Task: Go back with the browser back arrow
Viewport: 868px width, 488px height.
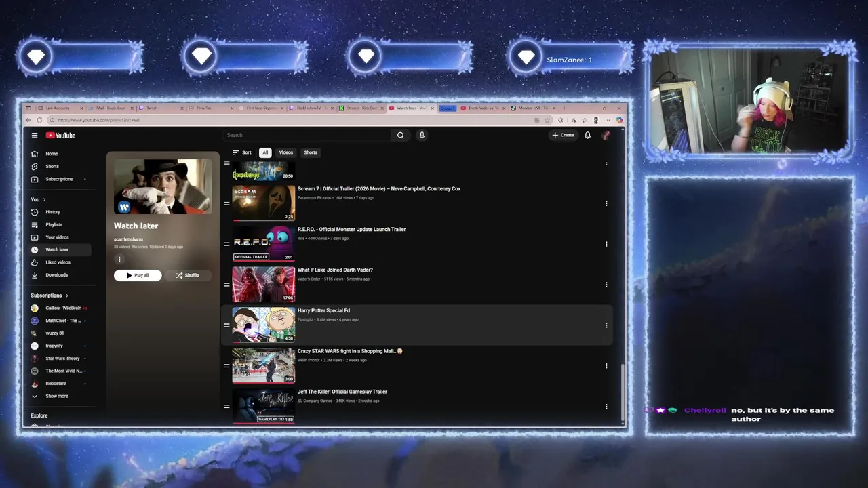Action: click(x=28, y=120)
